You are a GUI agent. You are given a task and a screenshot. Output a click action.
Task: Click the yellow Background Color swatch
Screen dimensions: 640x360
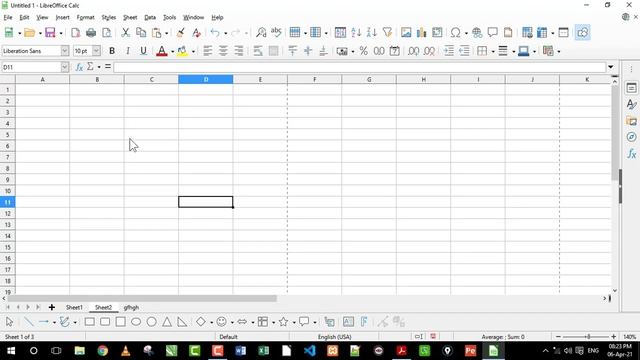[182, 51]
